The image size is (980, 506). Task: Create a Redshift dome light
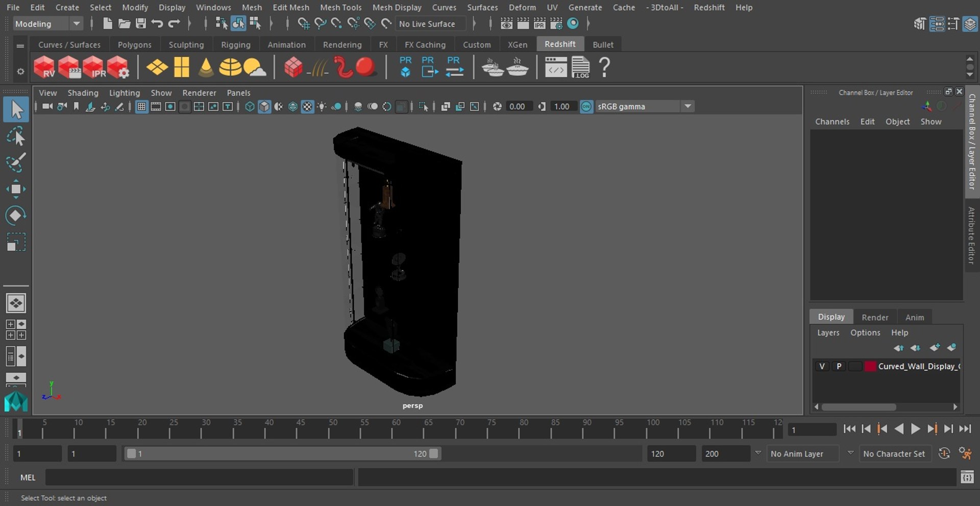tap(230, 67)
